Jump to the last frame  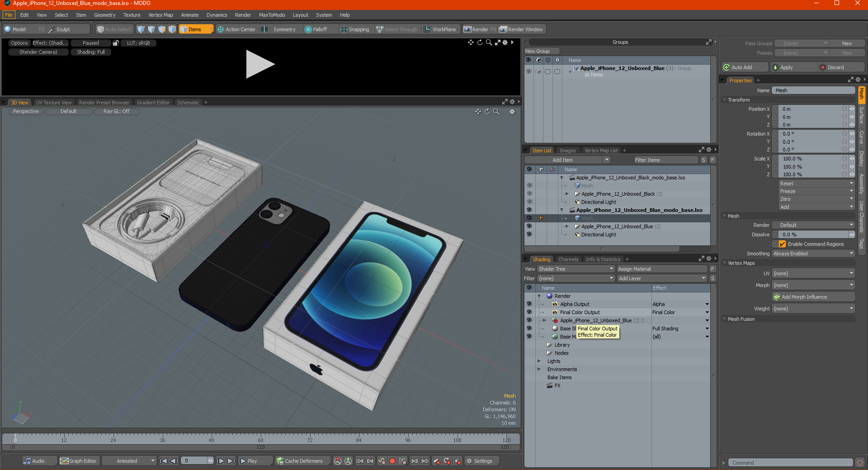(x=231, y=461)
